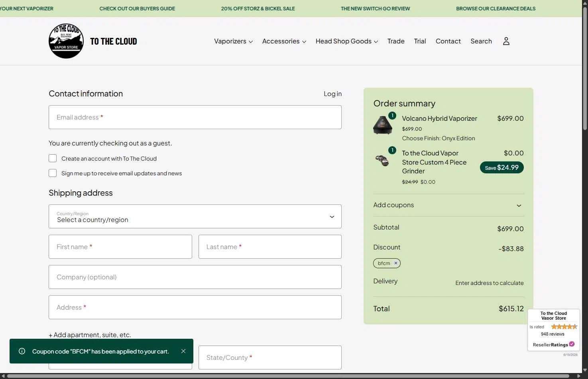Check Create an account with To The Cloud
The width and height of the screenshot is (588, 379).
pos(53,158)
